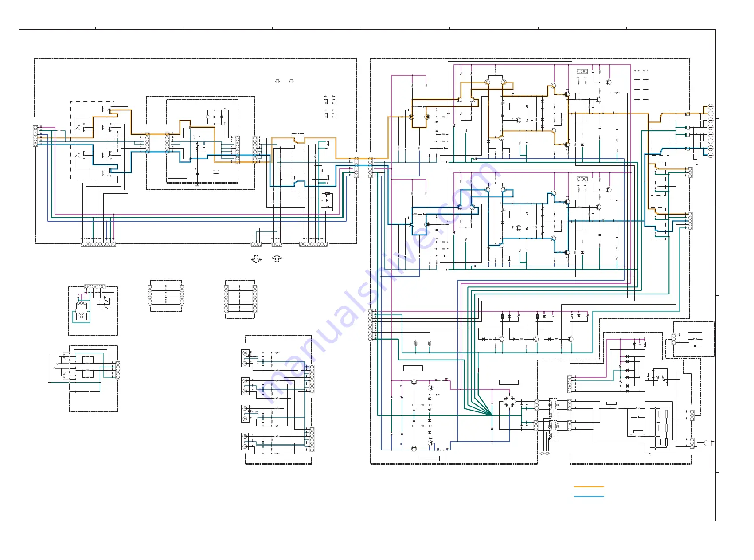Screen dimensions: 754x560
Task: Click the blank label box above bridge rectifier
Action: pyautogui.click(x=509, y=382)
